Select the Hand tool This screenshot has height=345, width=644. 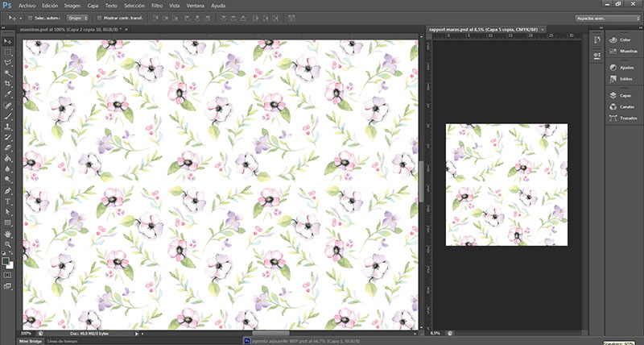point(7,235)
